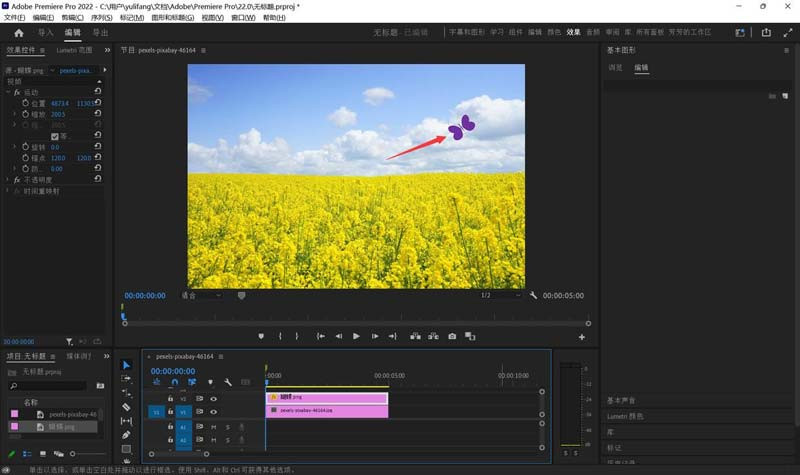Open the playback resolution 1/2 dropdown
800x475 pixels.
[x=500, y=295]
